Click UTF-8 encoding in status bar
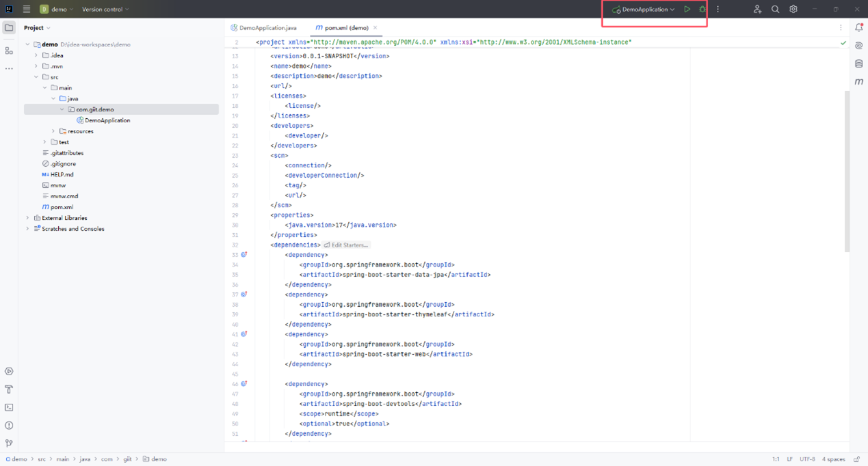The image size is (868, 466). point(807,459)
